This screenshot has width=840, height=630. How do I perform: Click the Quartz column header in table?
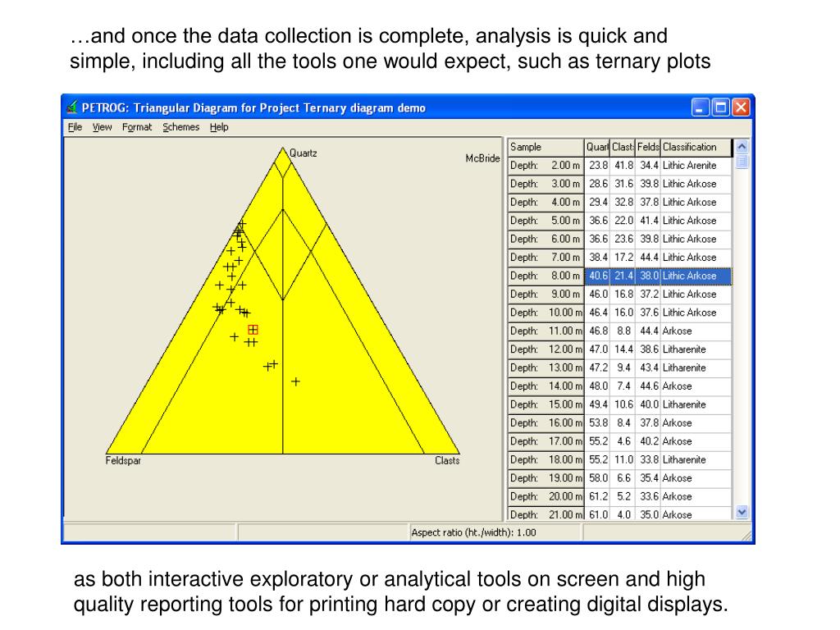click(597, 147)
